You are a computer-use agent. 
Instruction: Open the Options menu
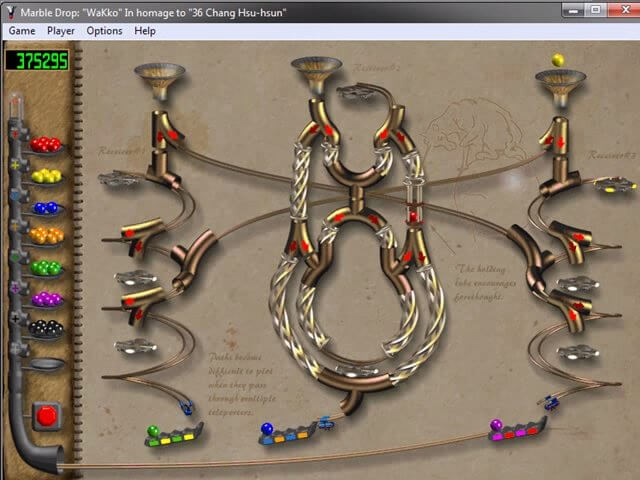104,31
